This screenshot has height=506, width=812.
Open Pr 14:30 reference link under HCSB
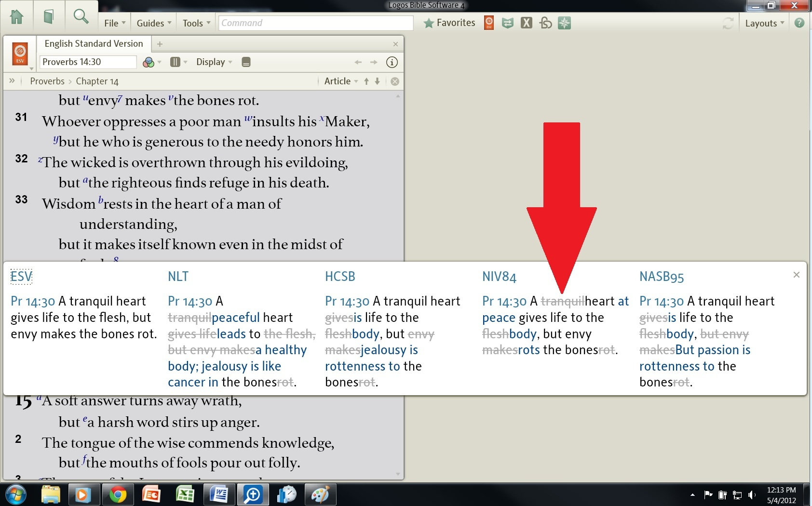pyautogui.click(x=347, y=302)
